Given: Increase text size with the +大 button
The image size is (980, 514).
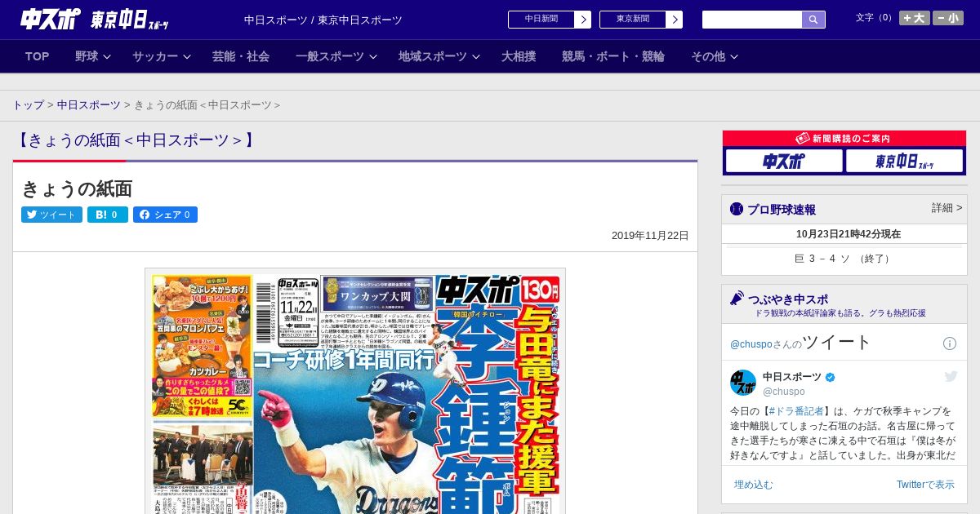Looking at the screenshot, I should (915, 18).
